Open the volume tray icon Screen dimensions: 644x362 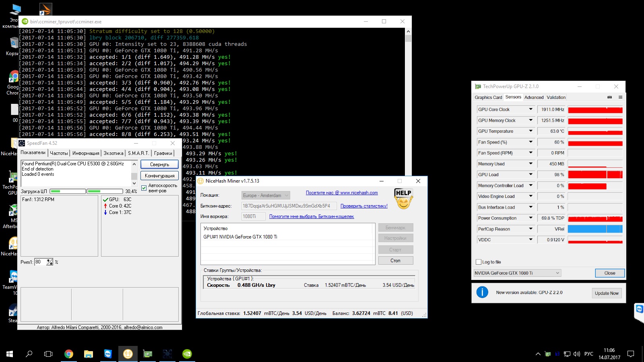tap(577, 354)
